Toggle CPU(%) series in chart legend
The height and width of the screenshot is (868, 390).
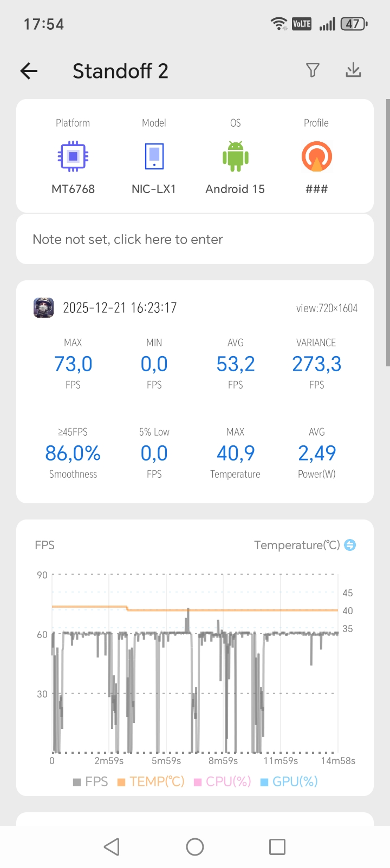[x=223, y=781]
